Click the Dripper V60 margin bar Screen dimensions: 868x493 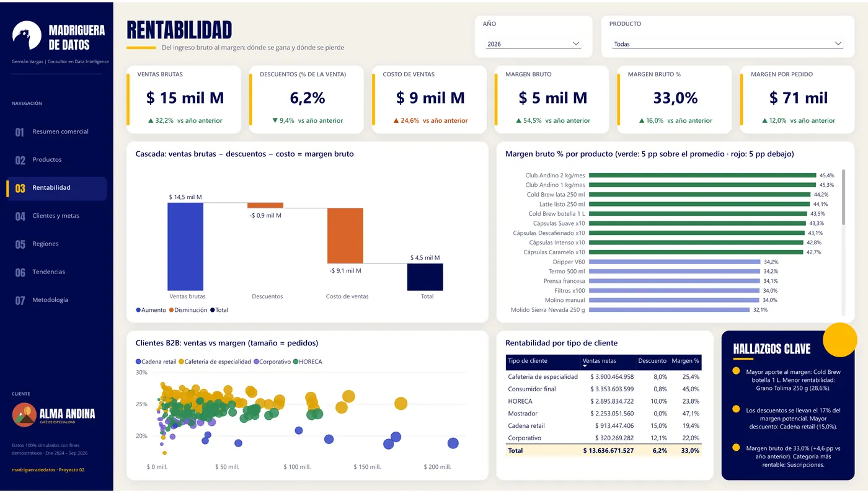[x=675, y=262]
